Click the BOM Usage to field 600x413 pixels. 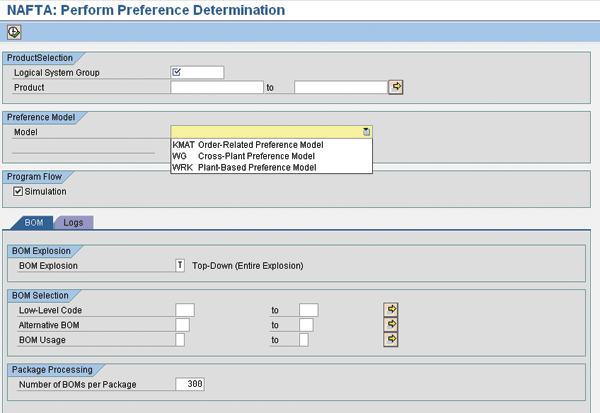[x=303, y=340]
